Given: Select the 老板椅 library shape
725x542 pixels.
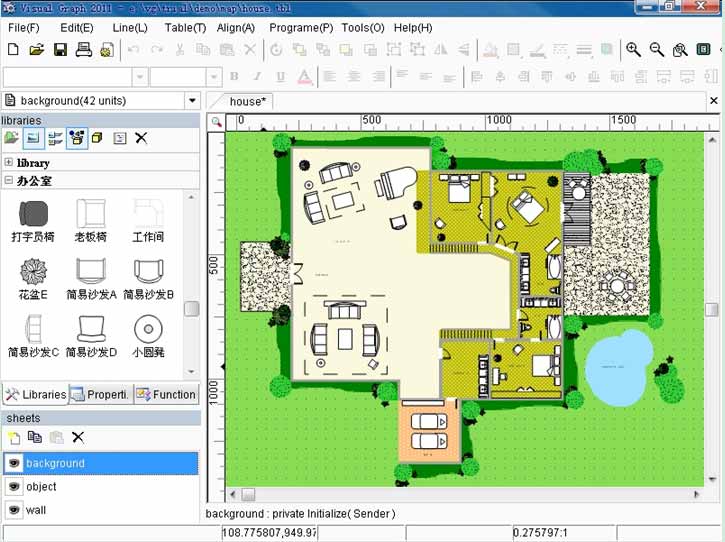Looking at the screenshot, I should 91,221.
